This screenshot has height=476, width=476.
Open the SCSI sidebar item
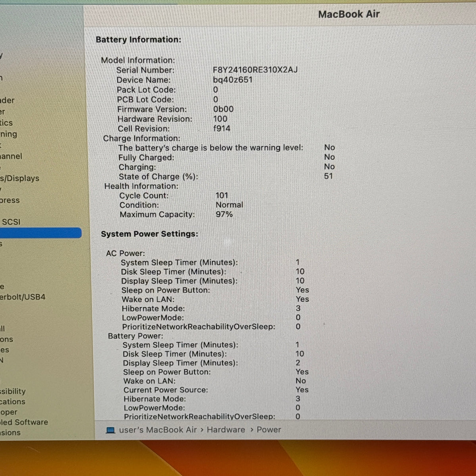click(10, 222)
